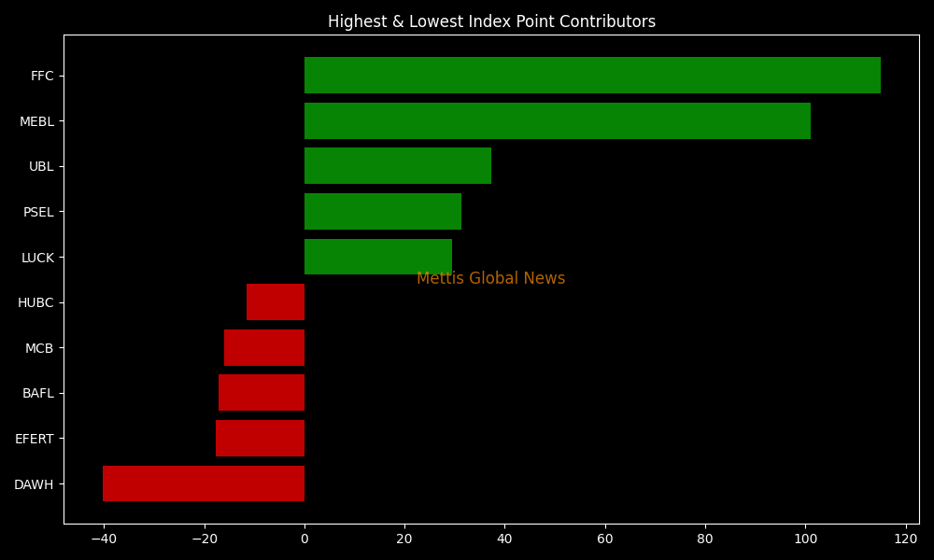Click the x-axis tick label 60
Viewport: 934px width, 560px height.
coord(605,539)
